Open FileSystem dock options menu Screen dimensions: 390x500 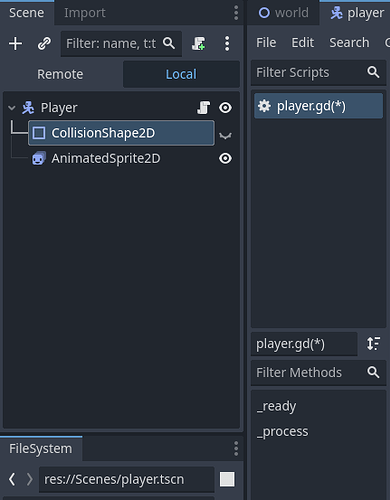click(236, 449)
